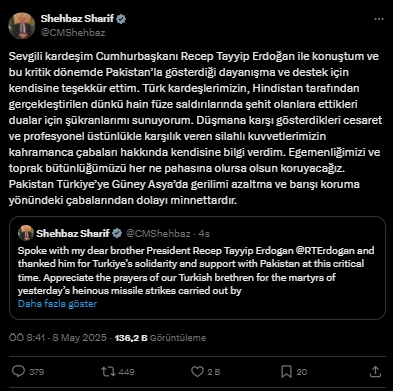Bookmark the post with the bookmark icon
The height and width of the screenshot is (391, 393).
[x=286, y=371]
